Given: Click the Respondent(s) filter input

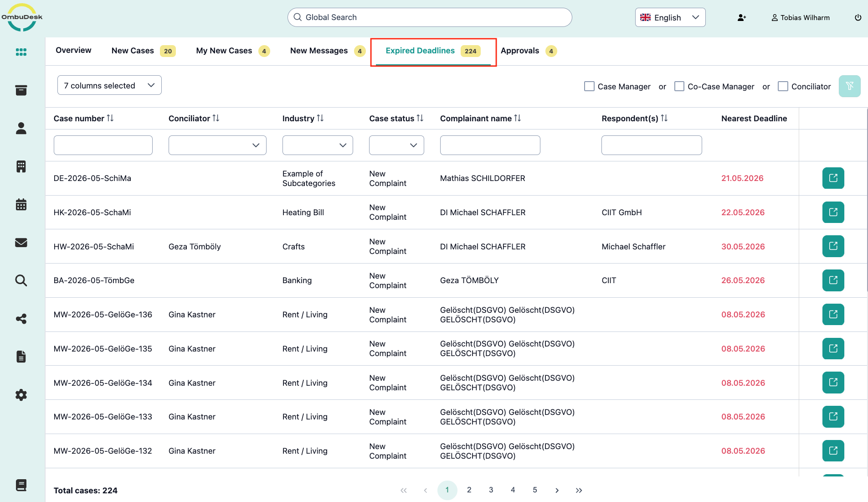Looking at the screenshot, I should (652, 145).
